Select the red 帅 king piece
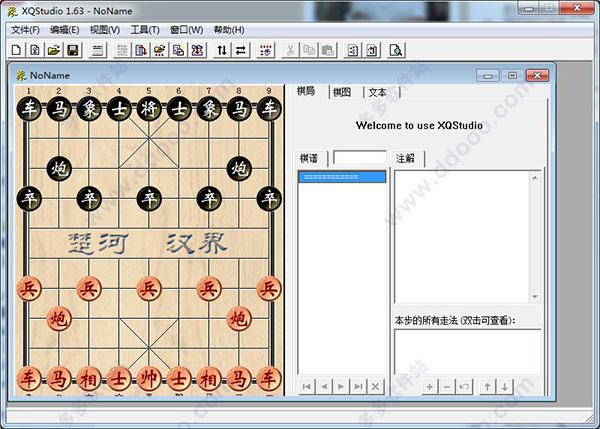The image size is (600, 429). click(x=149, y=378)
